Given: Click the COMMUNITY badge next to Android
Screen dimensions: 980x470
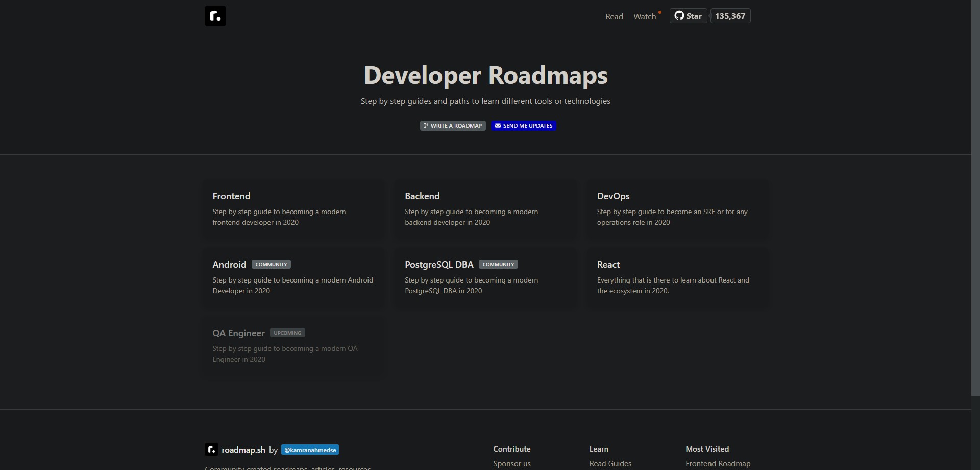Looking at the screenshot, I should click(271, 264).
